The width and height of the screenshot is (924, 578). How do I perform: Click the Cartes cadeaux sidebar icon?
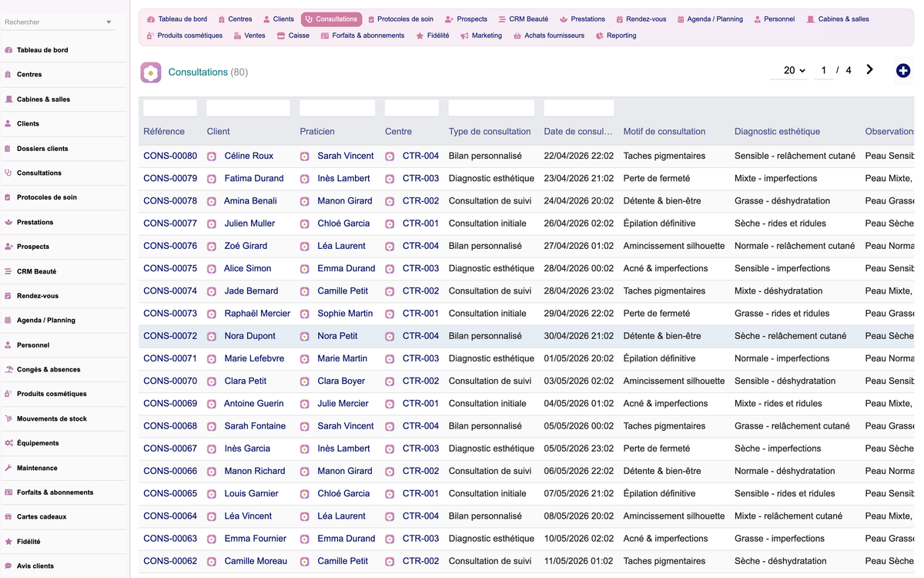(x=8, y=517)
